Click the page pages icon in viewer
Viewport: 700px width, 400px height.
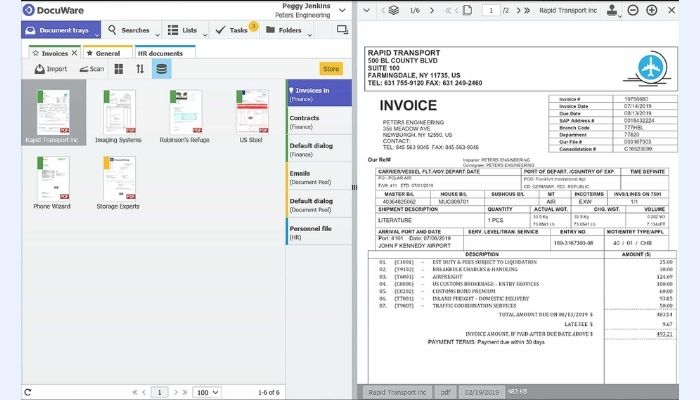click(467, 10)
